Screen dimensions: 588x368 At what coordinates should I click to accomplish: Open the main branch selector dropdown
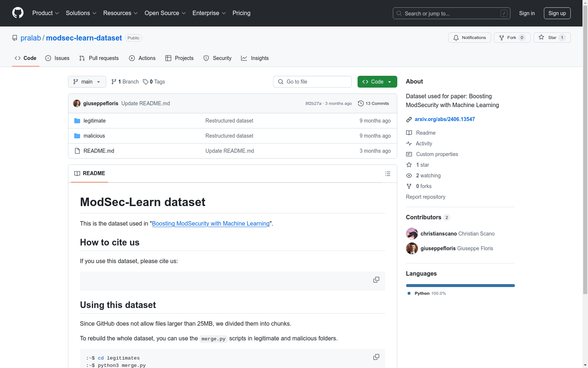tap(87, 82)
